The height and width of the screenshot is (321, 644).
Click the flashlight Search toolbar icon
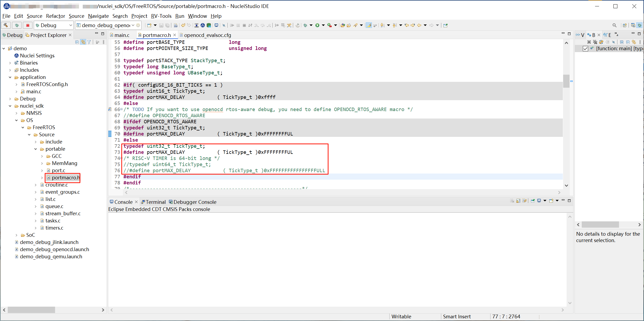tap(355, 25)
